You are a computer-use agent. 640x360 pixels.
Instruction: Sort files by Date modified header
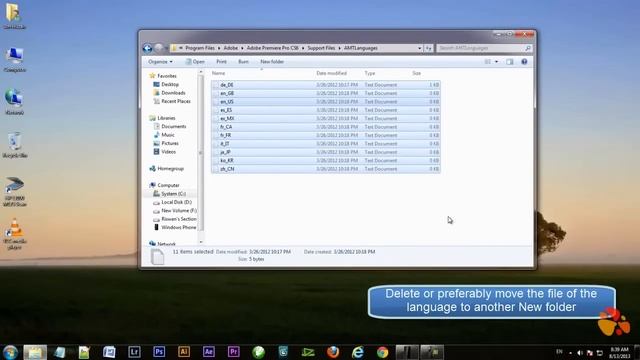(331, 73)
